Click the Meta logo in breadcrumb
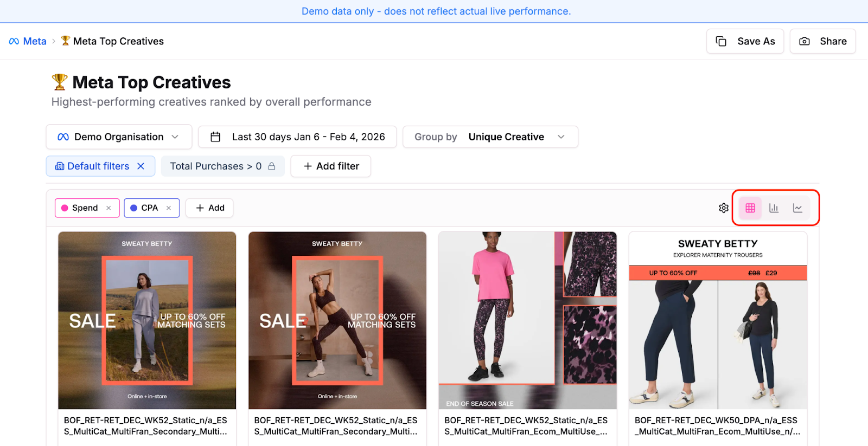Viewport: 868px width, 446px height. click(14, 41)
